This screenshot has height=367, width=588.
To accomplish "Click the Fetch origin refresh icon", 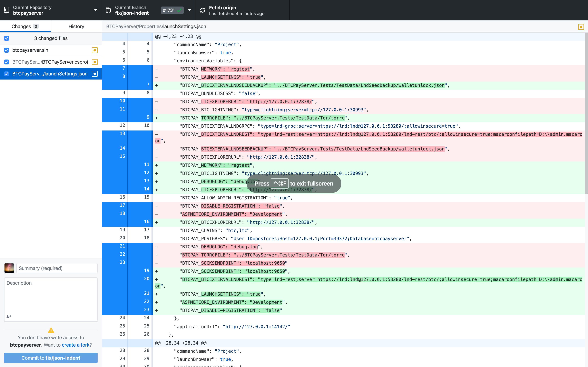I will click(x=203, y=10).
